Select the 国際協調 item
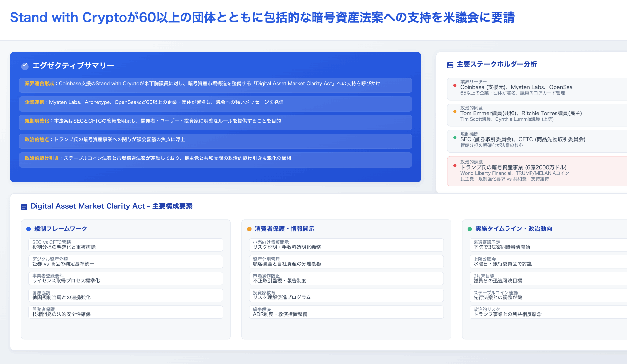 pos(126,295)
